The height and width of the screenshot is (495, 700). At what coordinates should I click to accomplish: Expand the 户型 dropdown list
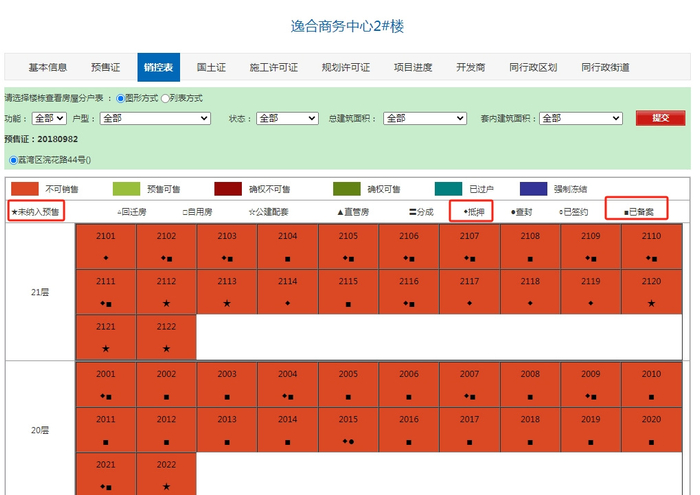154,118
